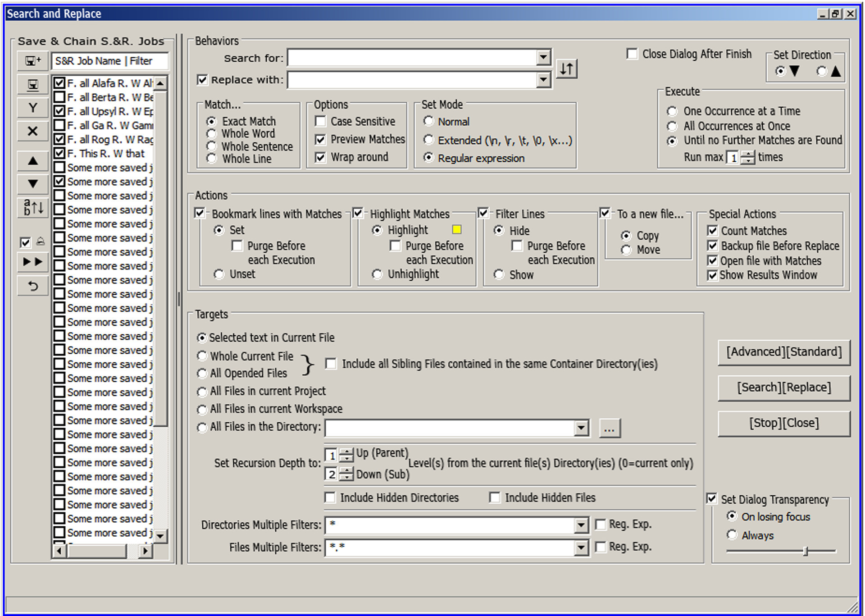Open the All Files in the Directory dropdown
The image size is (865, 616).
[x=581, y=428]
